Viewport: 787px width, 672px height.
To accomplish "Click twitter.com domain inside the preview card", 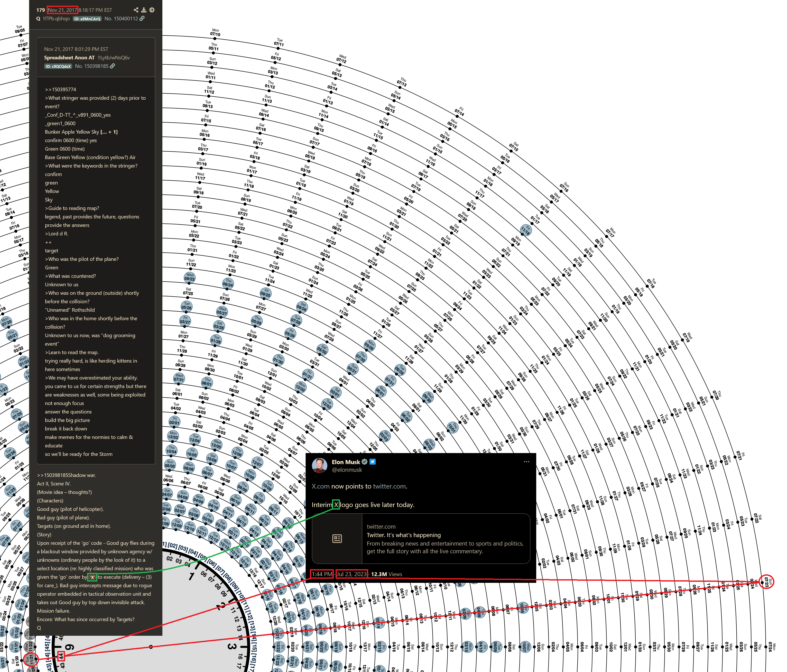I will [381, 527].
